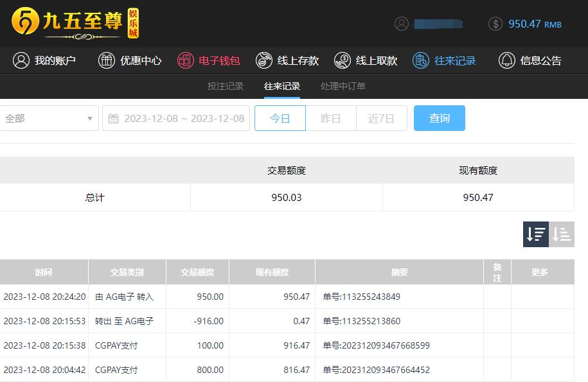
Task: Click amount 950.00
Action: pyautogui.click(x=210, y=297)
